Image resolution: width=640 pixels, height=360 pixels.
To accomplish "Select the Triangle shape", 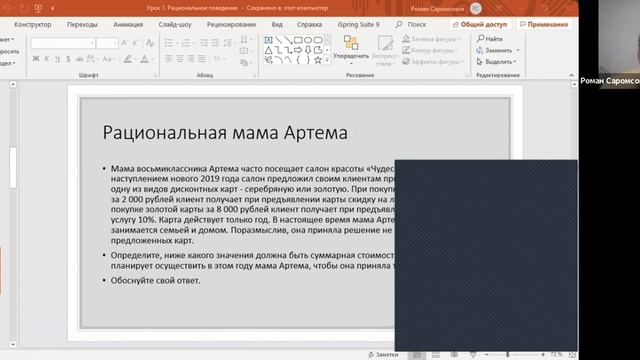I will point(268,50).
